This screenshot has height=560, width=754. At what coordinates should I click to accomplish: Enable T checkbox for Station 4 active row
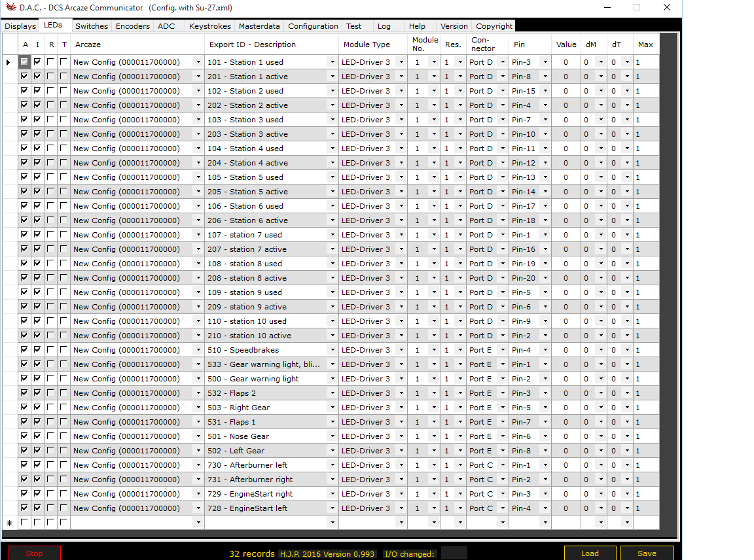[x=63, y=162]
